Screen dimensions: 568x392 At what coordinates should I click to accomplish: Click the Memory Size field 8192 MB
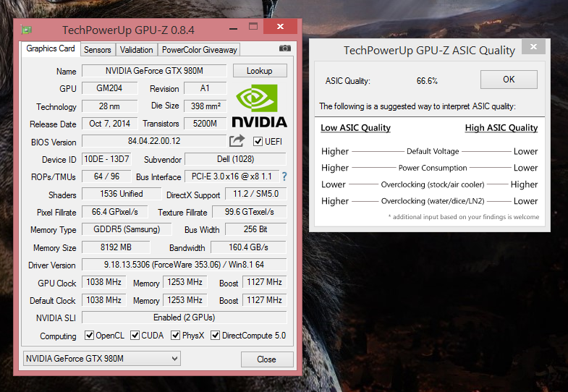tap(116, 247)
